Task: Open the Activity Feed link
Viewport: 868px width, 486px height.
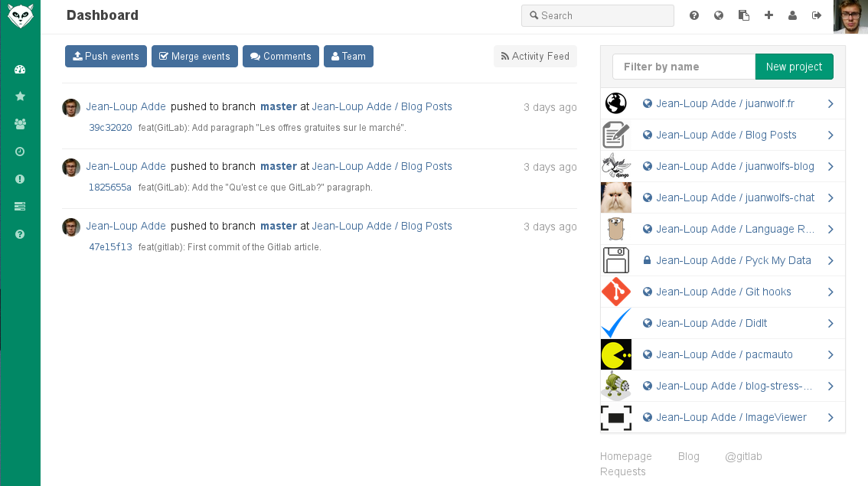Action: [x=535, y=57]
